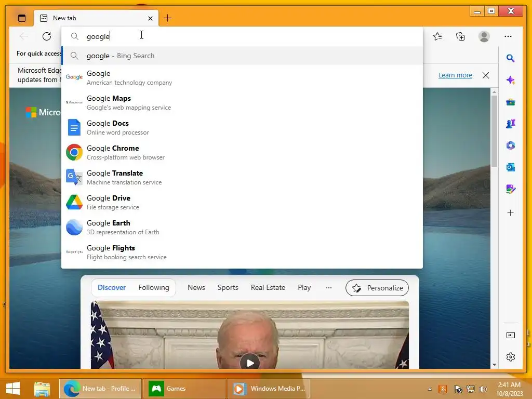The image size is (532, 399).
Task: Open the network tray icon
Action: (471, 389)
